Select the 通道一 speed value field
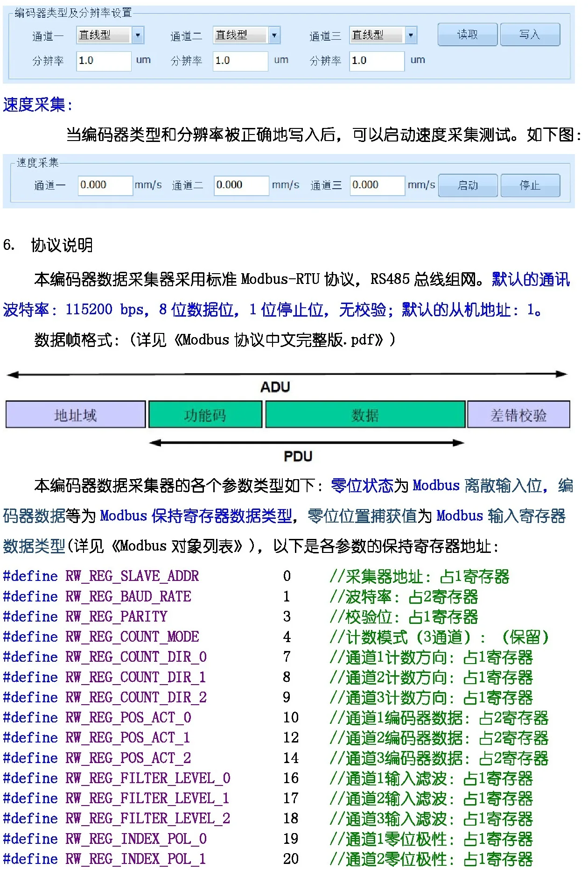Viewport: 588px width, 870px height. (x=105, y=185)
